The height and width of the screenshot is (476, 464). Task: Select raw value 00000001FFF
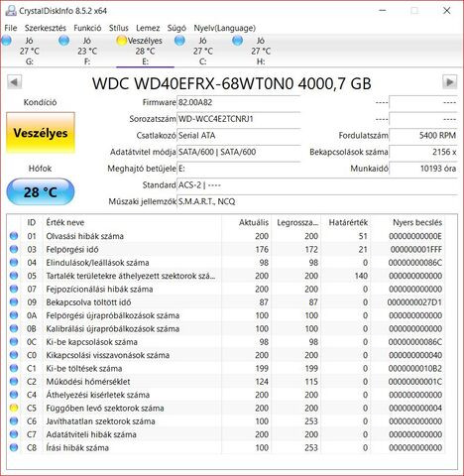pos(416,249)
